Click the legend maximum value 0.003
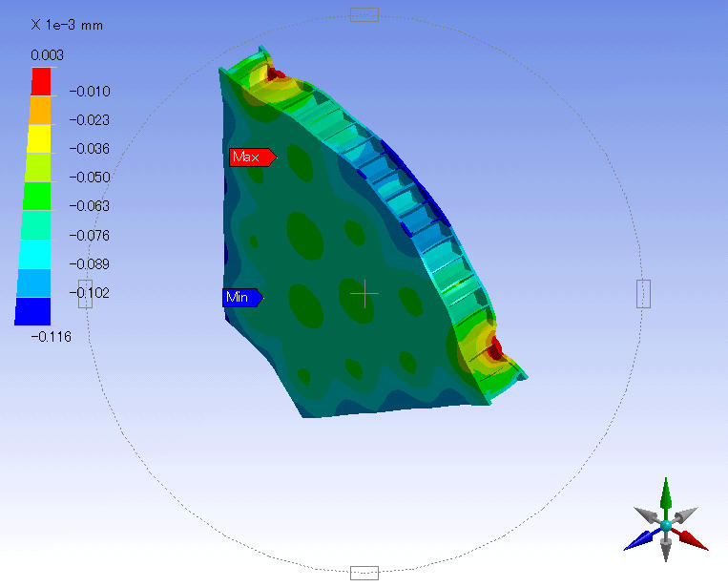The height and width of the screenshot is (587, 728). 47,55
